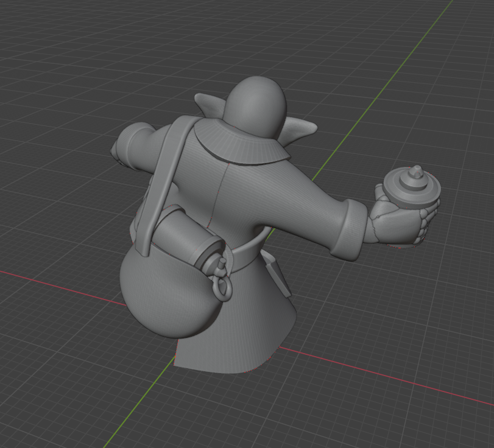Select the small knob atop the bottle

click(417, 173)
